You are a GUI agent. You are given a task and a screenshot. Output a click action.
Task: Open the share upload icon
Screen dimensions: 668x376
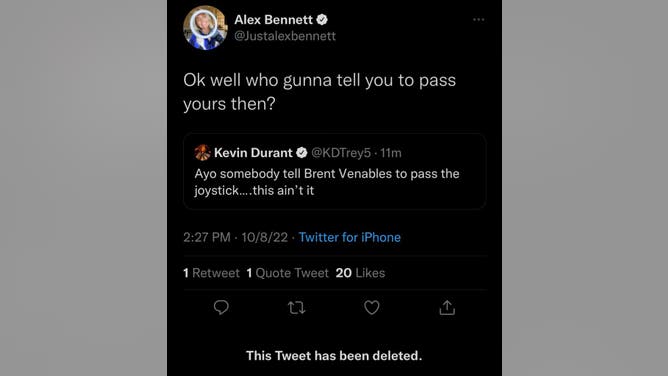pos(447,307)
